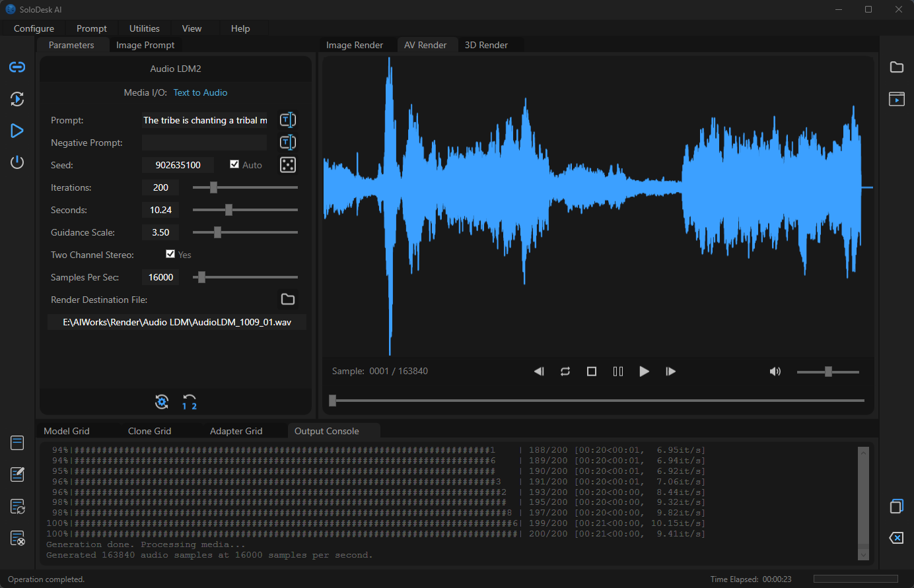Screen dimensions: 914x588
Task: Click the link icon in left sidebar
Action: (17, 67)
